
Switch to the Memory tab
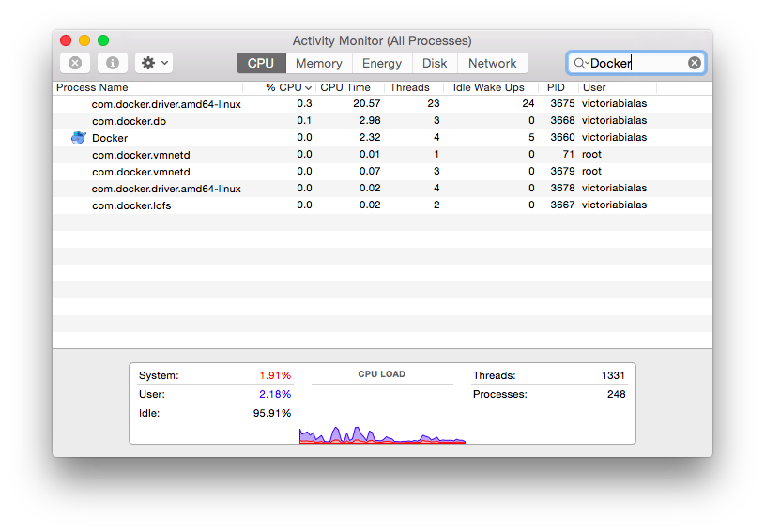(318, 63)
